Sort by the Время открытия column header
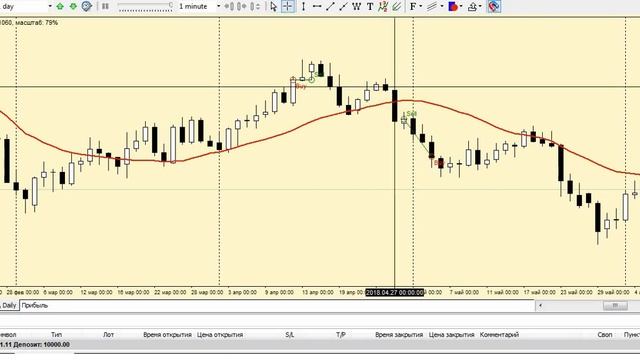 click(167, 335)
